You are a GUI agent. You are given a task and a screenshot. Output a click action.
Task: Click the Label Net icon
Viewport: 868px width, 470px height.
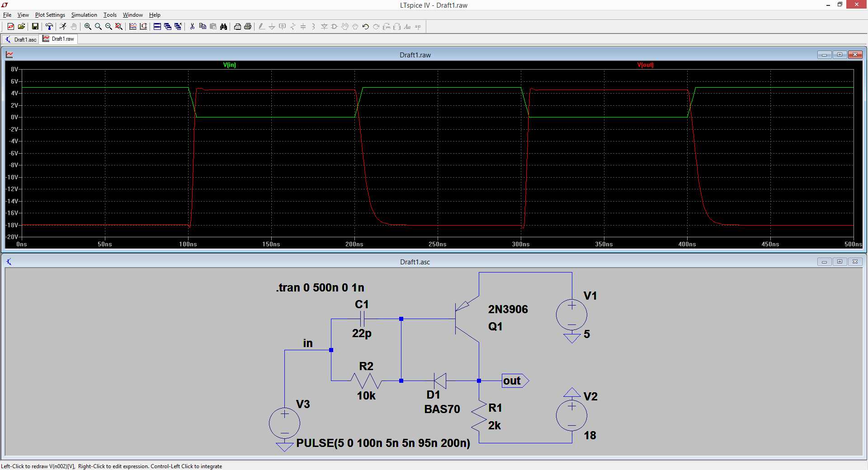283,27
